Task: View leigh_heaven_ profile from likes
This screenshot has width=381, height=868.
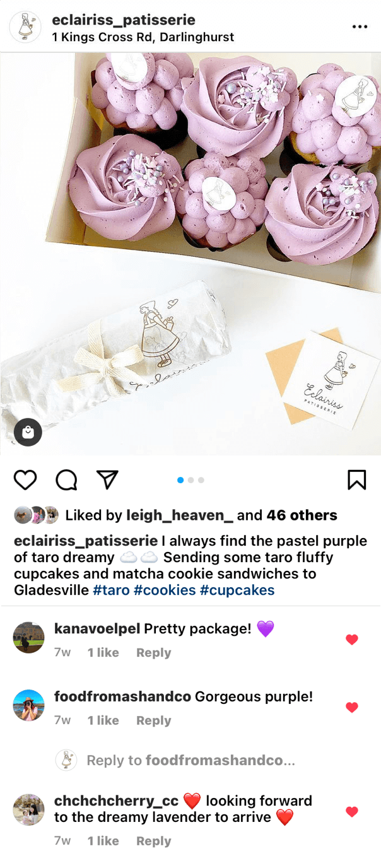Action: [180, 515]
